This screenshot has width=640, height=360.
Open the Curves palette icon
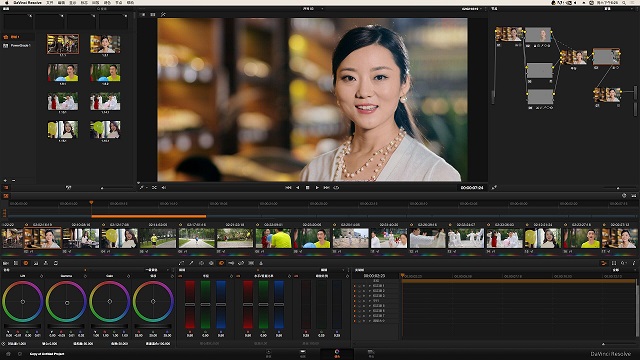coord(181,263)
